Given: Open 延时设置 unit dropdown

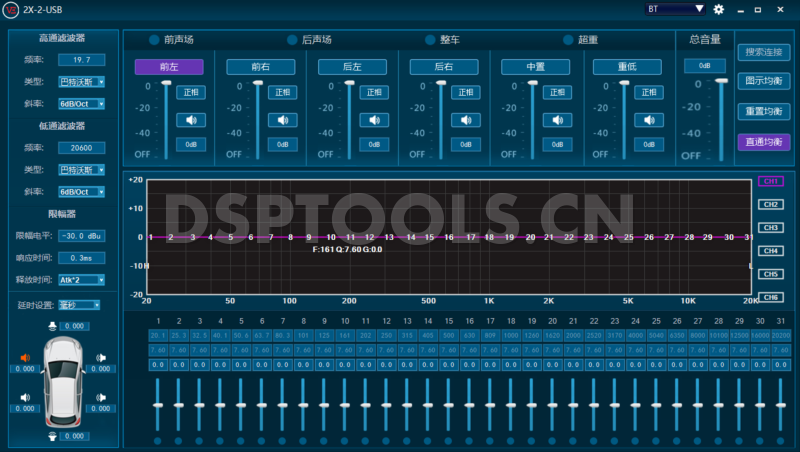Looking at the screenshot, I should tap(79, 305).
